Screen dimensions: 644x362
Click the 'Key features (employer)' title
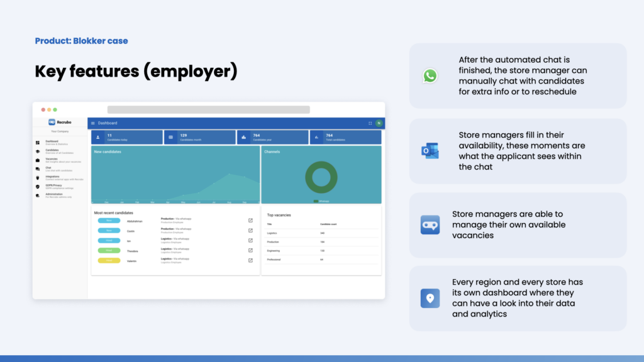click(136, 72)
